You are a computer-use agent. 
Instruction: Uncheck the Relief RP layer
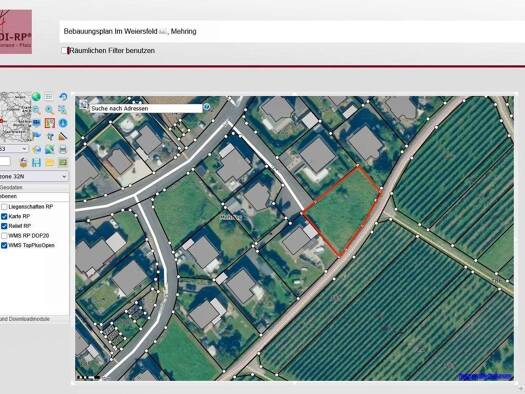(x=4, y=226)
